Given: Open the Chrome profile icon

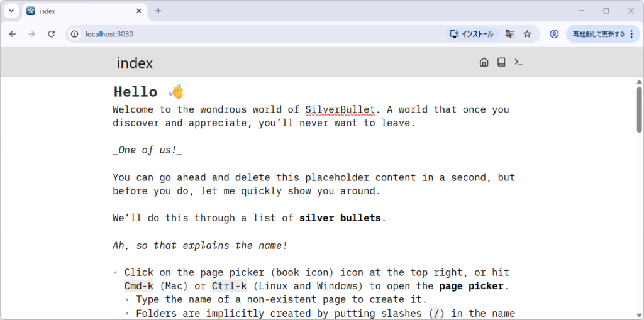Looking at the screenshot, I should [554, 34].
